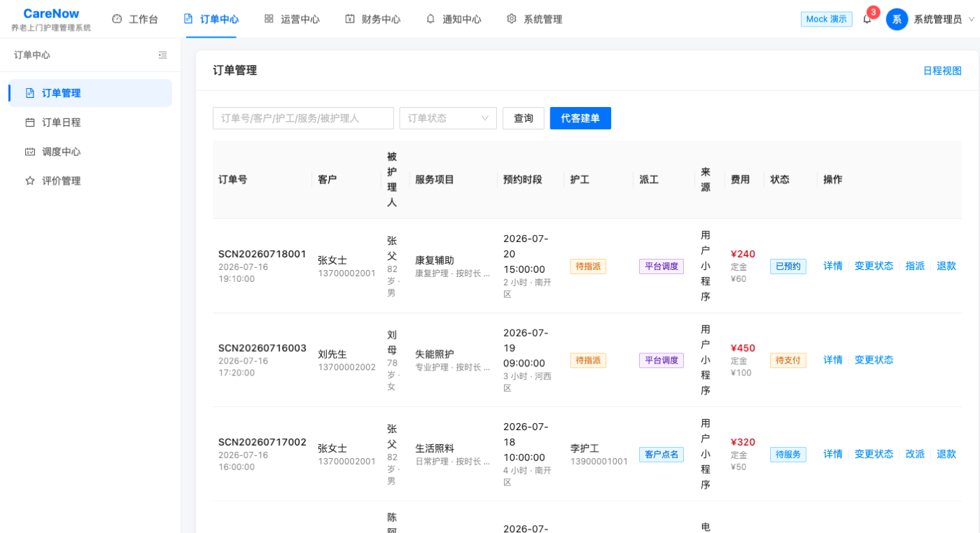Click 变更状态 for order SCN20260718001

[874, 266]
